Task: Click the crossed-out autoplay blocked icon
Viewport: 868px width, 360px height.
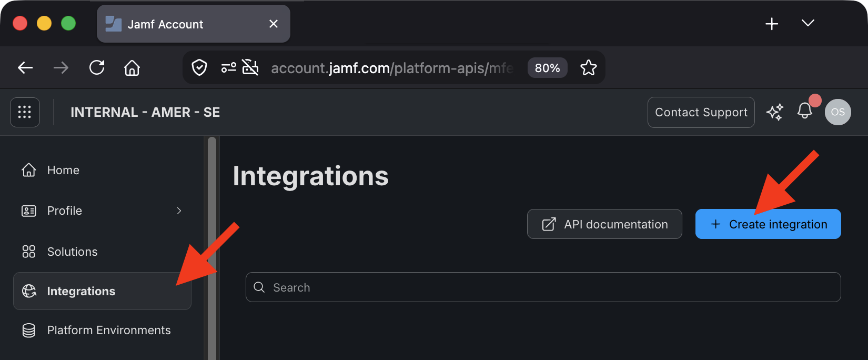Action: pyautogui.click(x=250, y=67)
